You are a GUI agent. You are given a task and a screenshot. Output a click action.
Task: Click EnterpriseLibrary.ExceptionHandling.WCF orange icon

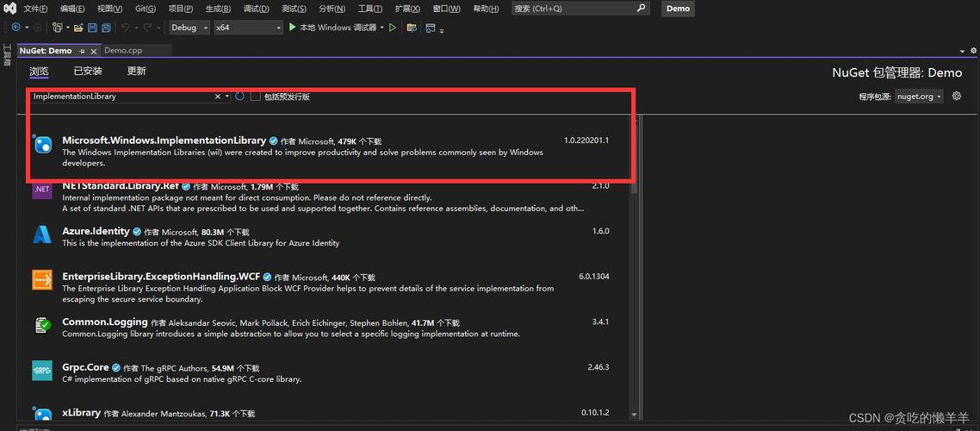point(42,279)
